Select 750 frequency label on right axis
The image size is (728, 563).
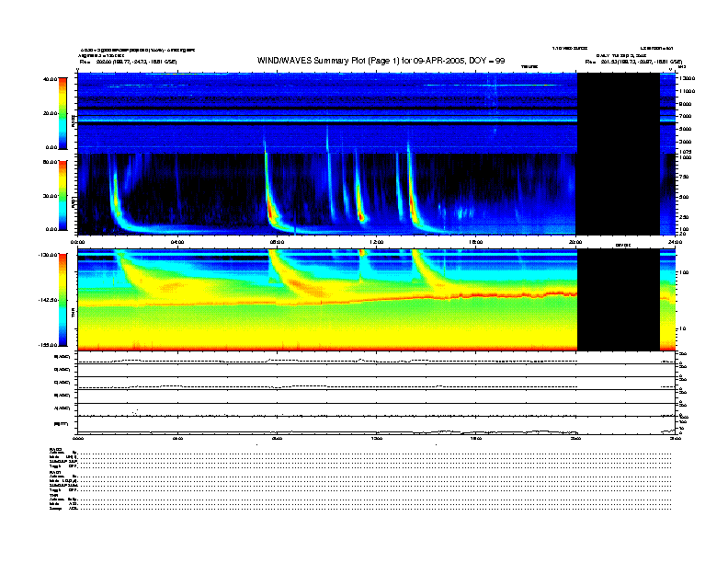tap(684, 177)
